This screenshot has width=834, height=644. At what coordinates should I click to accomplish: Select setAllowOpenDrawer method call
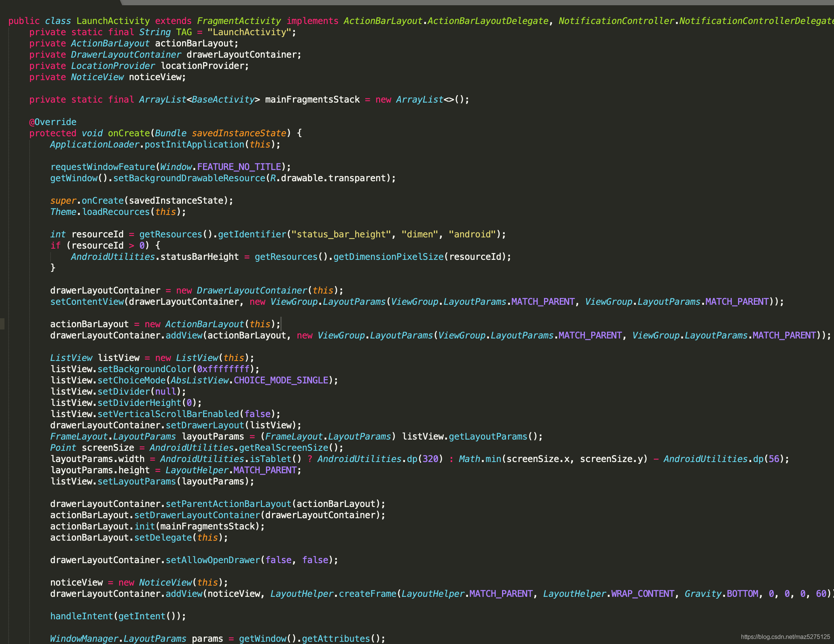[x=213, y=560]
